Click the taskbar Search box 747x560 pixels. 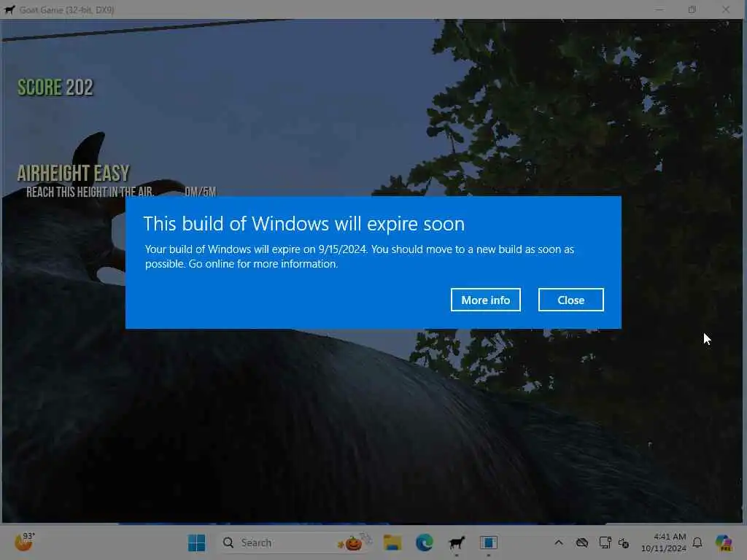(x=295, y=542)
